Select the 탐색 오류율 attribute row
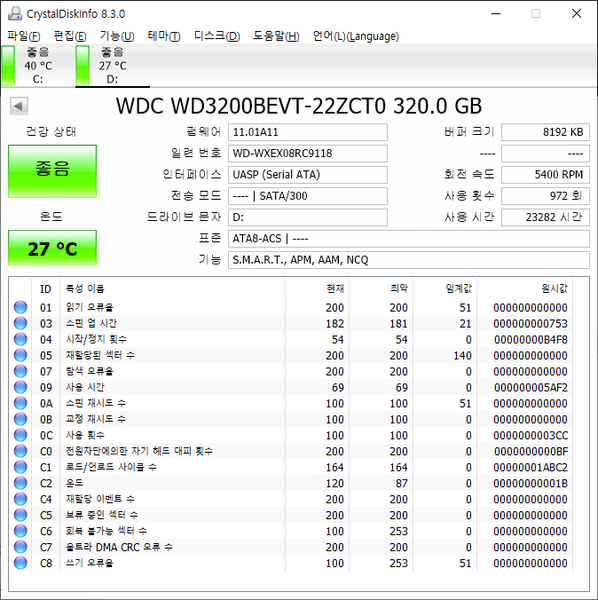 pos(291,371)
